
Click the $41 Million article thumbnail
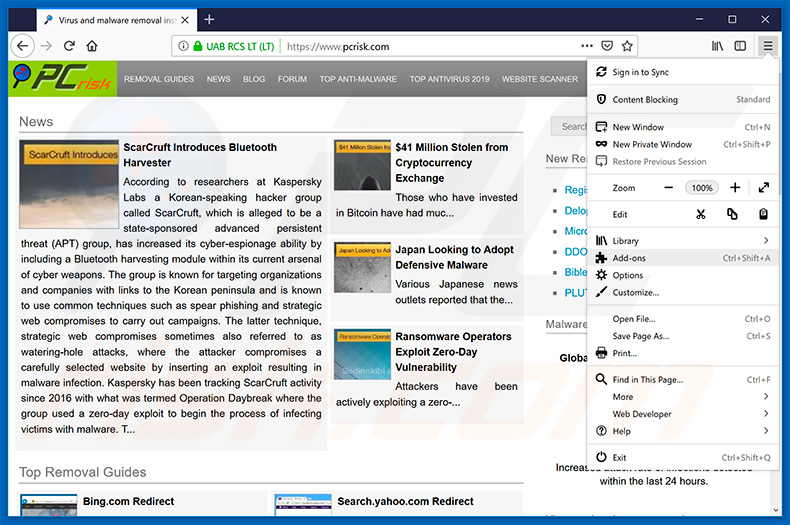click(362, 165)
